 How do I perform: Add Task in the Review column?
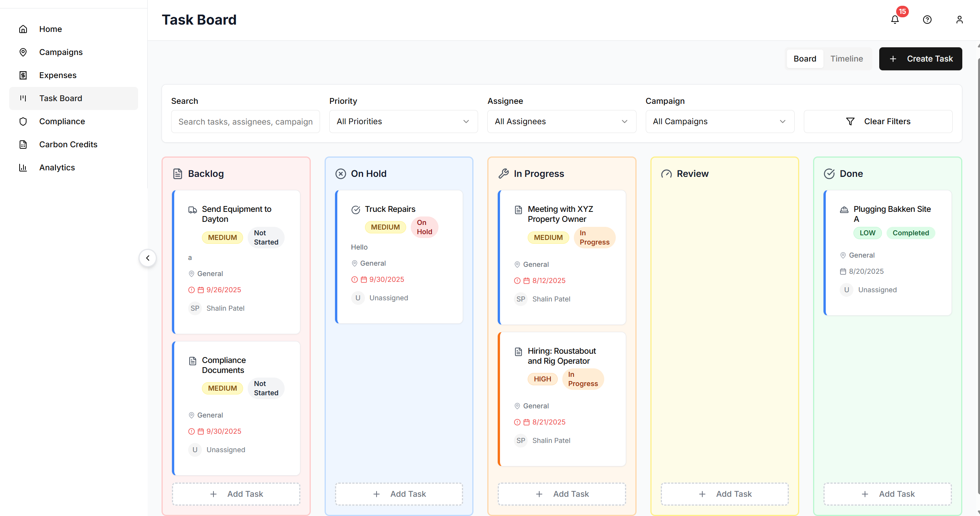(x=725, y=494)
